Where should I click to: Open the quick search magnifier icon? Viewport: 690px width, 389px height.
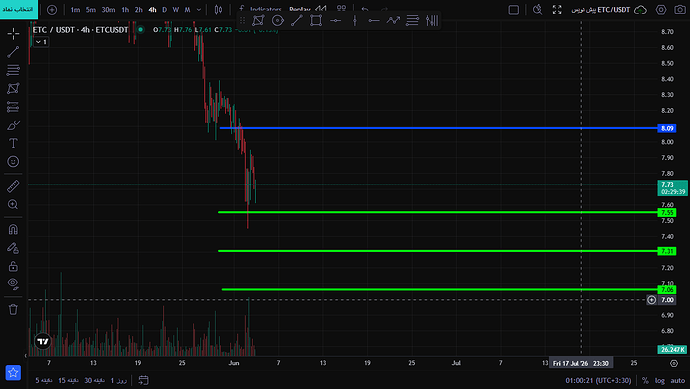click(537, 10)
